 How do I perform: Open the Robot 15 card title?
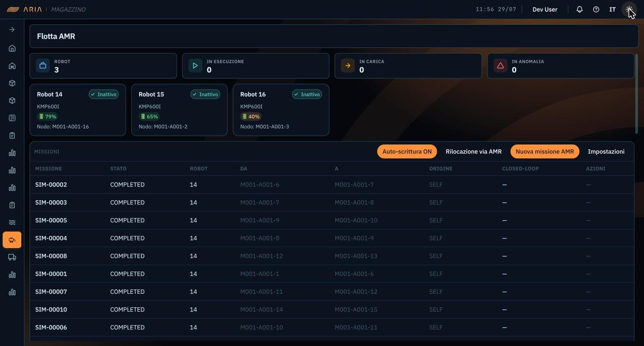click(151, 94)
